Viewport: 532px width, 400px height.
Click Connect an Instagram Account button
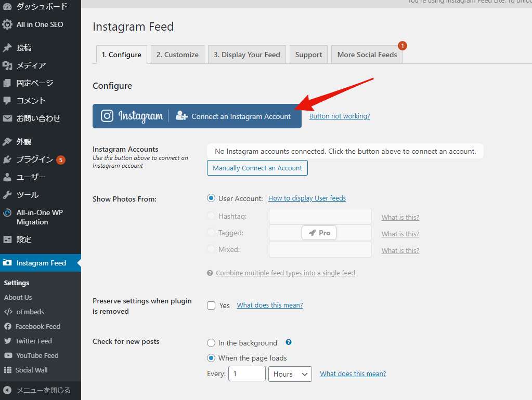coord(197,116)
